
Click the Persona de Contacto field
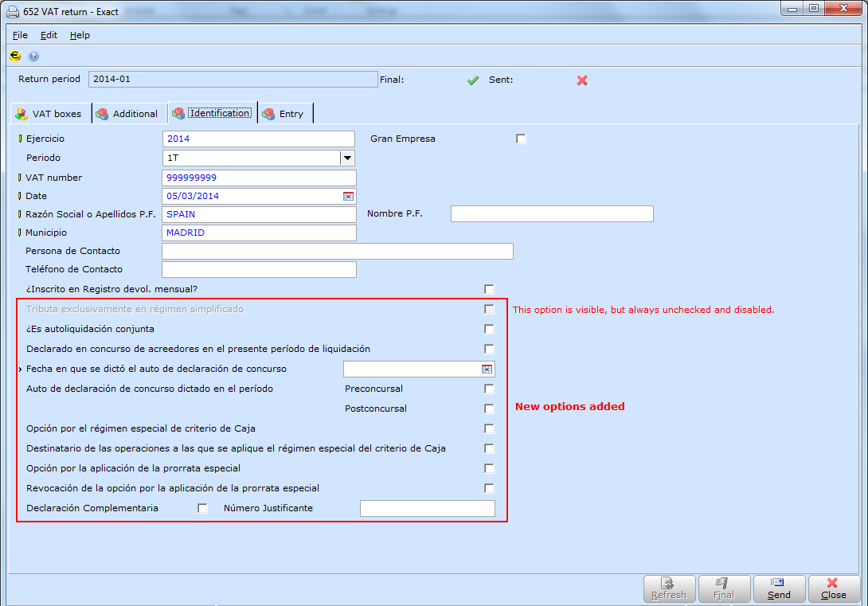tap(338, 252)
